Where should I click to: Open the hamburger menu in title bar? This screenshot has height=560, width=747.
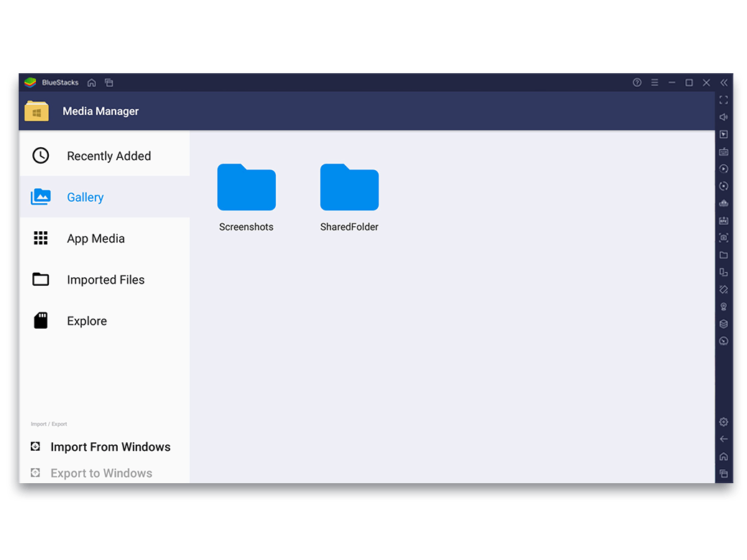click(654, 83)
